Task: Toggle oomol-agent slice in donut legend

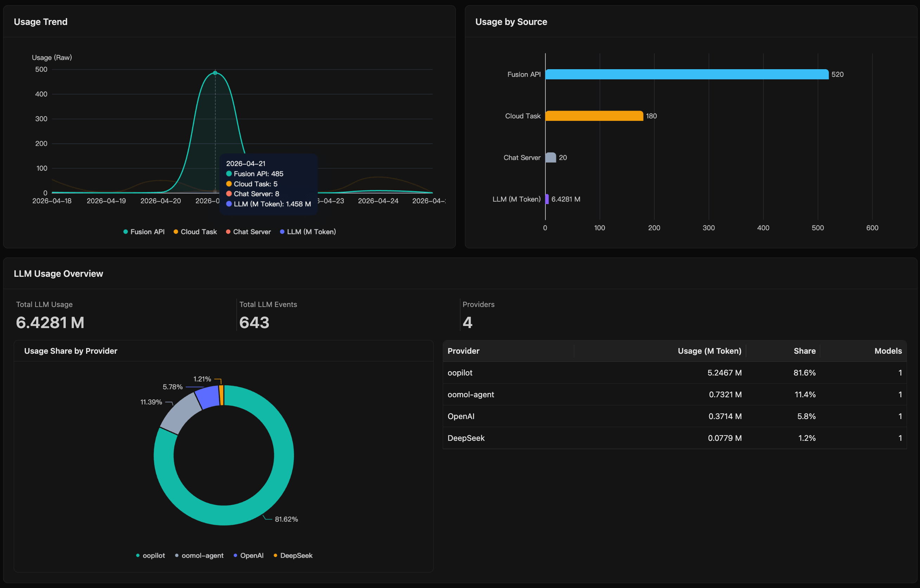Action: (x=199, y=556)
